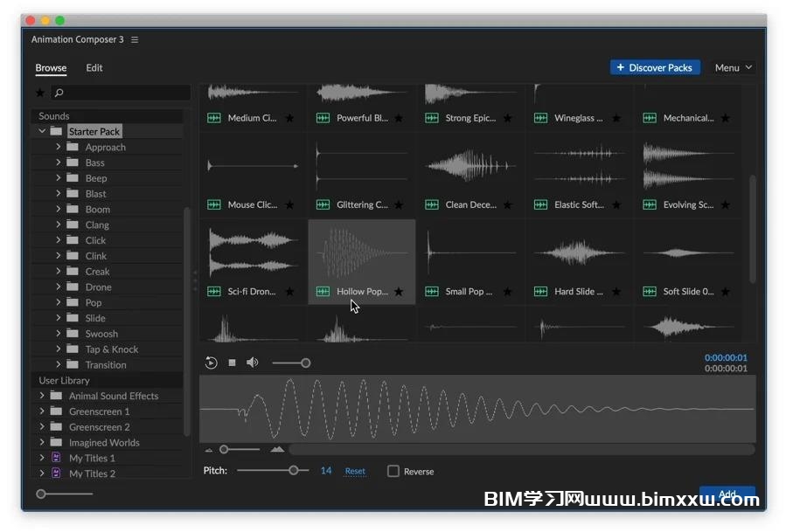Collapse the Starter Pack folder

click(42, 131)
